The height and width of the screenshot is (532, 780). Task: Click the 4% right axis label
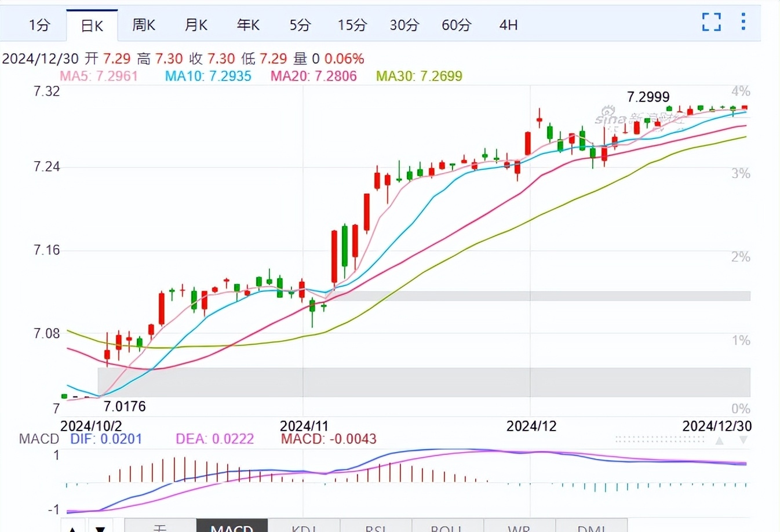click(x=741, y=91)
